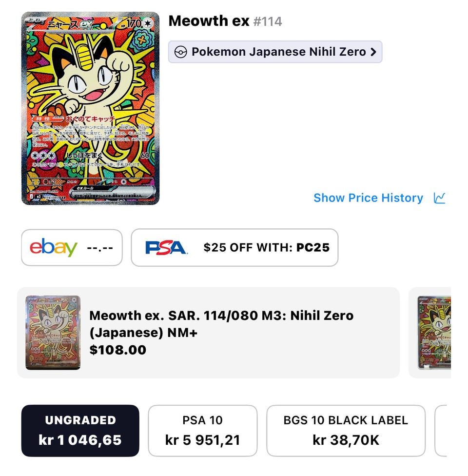
Task: Tap the large Meowth ex card image
Action: point(90,108)
